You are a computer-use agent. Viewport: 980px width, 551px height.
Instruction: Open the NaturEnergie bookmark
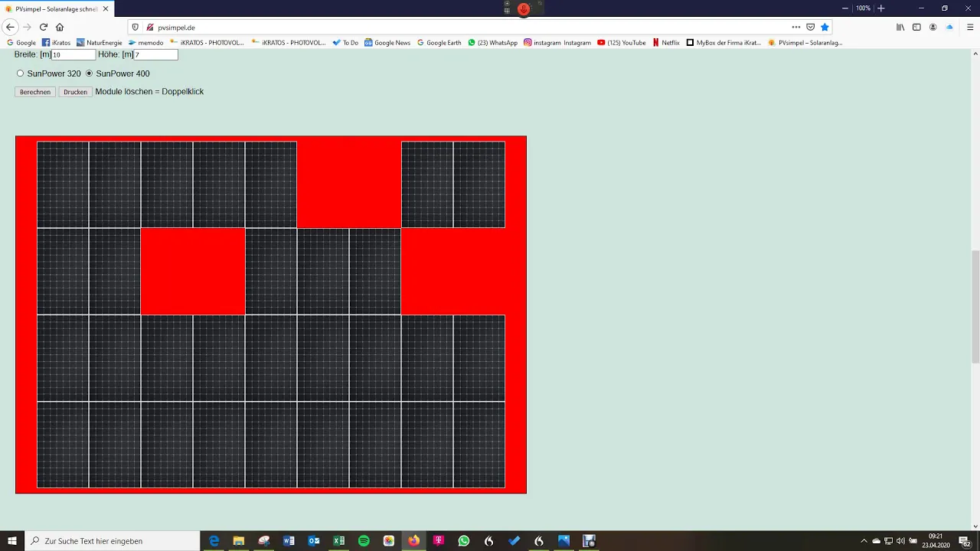click(x=99, y=43)
